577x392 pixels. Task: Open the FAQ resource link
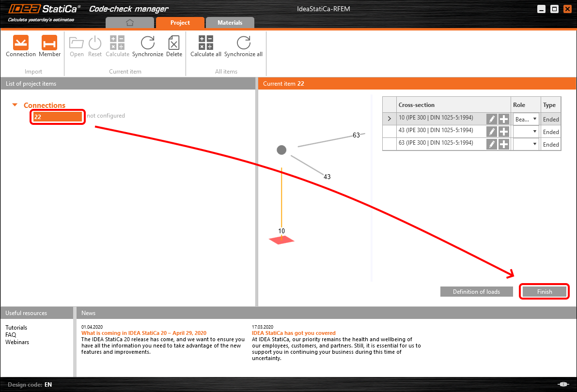coord(11,334)
